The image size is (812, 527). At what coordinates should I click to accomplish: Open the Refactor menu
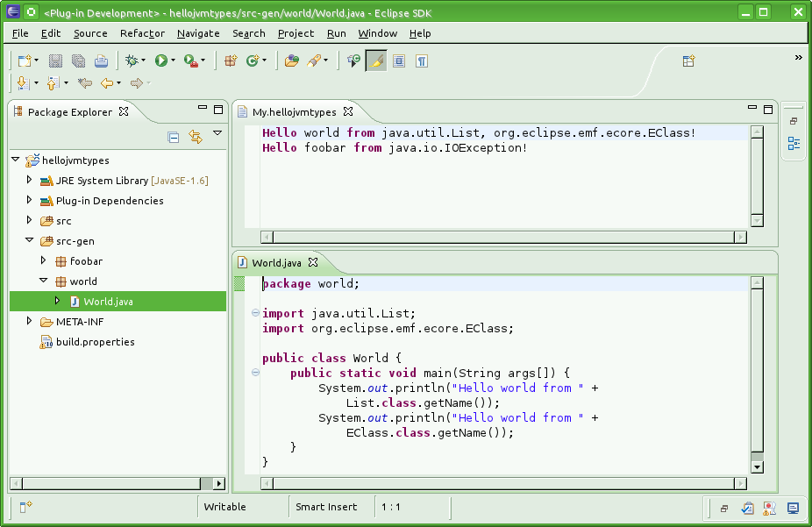click(x=142, y=33)
